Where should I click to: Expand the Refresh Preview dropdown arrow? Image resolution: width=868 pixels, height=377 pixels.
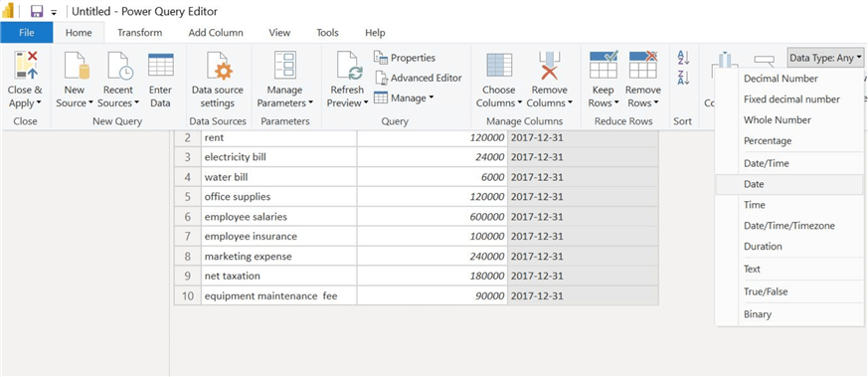[366, 103]
